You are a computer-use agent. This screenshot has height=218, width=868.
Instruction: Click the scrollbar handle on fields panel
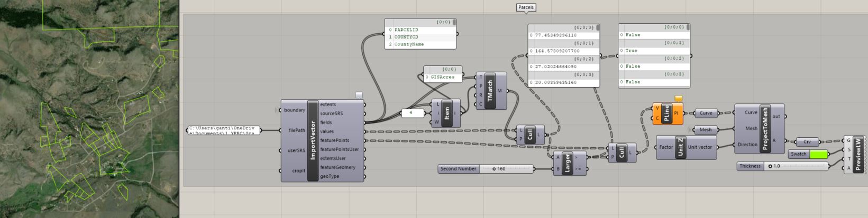coord(454,23)
